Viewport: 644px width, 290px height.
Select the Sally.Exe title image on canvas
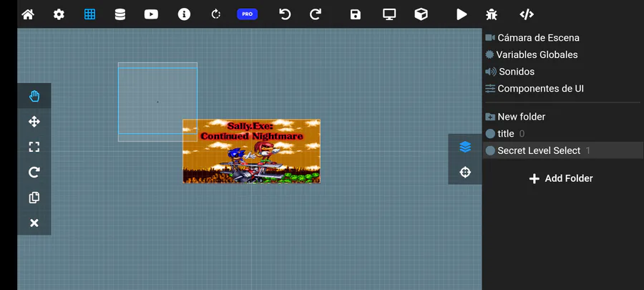[x=251, y=151]
